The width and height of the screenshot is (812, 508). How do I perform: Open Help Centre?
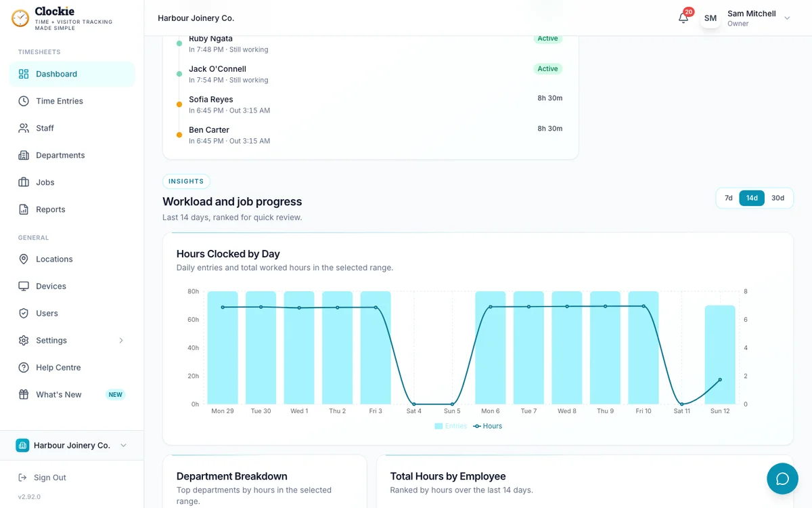point(72,367)
